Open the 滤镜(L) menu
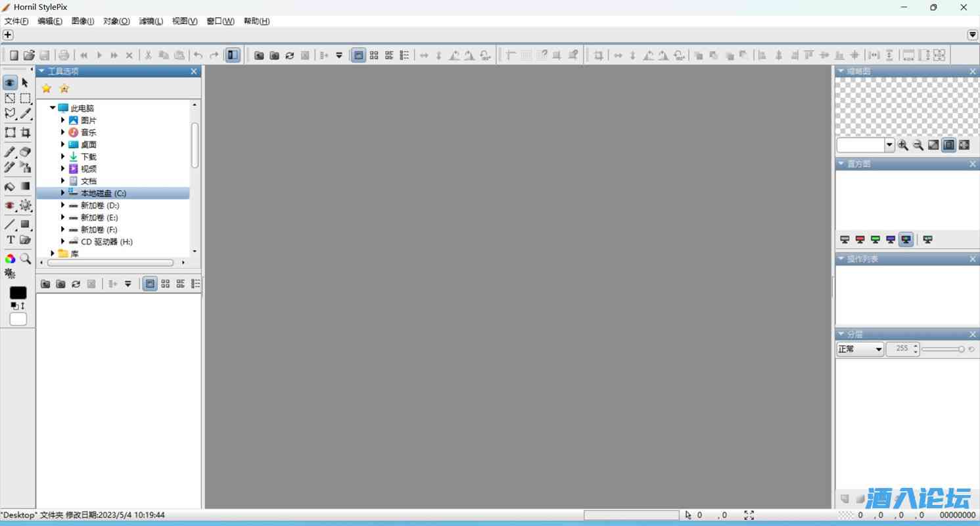Screen dimensions: 980x526 click(x=151, y=21)
